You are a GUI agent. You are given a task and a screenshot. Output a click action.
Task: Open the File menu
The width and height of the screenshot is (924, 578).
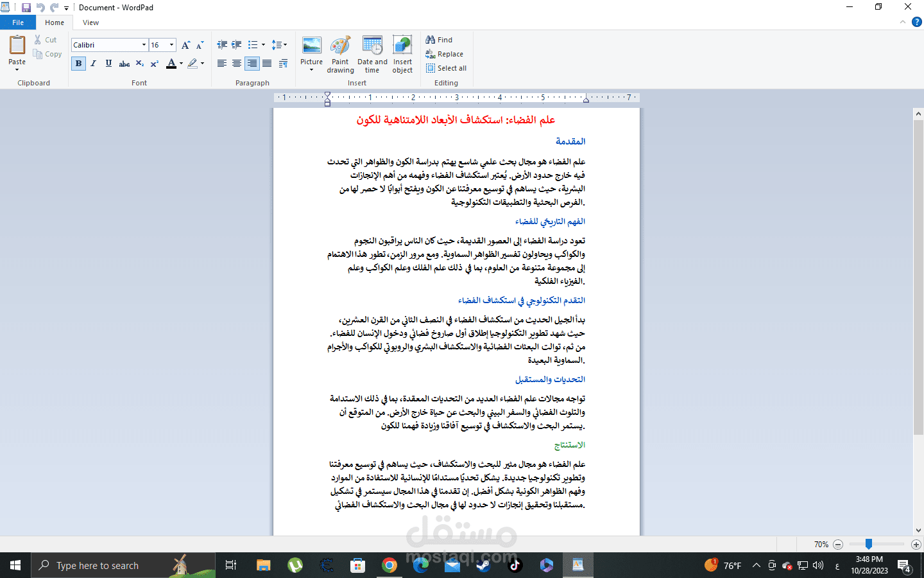[18, 22]
